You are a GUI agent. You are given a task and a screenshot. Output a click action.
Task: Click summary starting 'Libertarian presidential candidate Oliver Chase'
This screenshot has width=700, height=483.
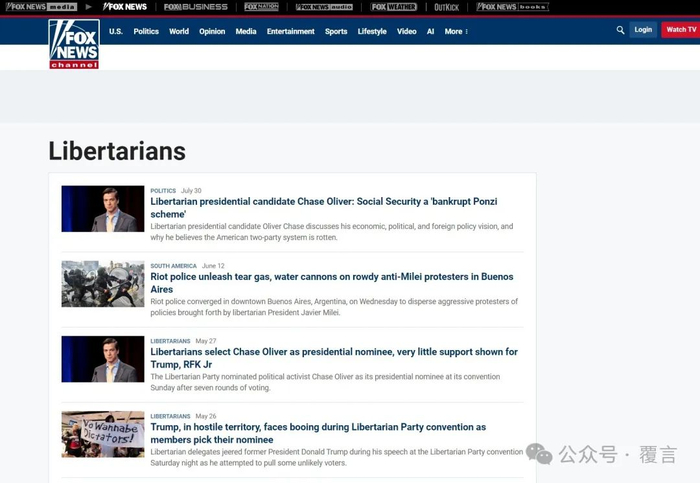332,232
